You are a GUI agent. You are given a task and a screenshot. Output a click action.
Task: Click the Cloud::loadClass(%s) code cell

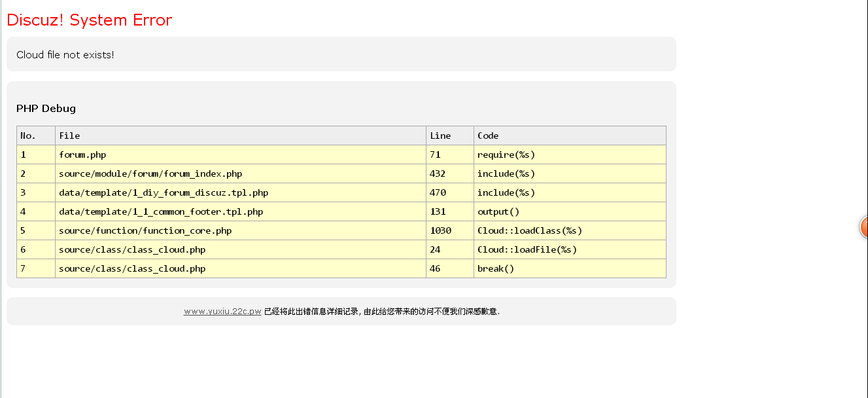click(570, 230)
